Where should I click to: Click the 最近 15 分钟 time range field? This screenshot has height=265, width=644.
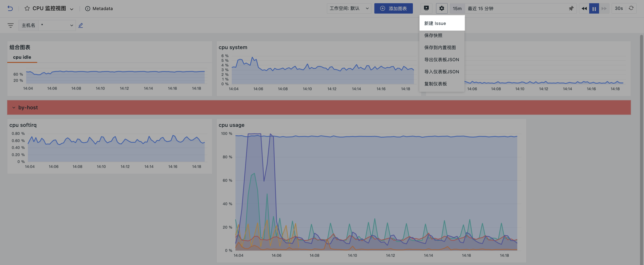(515, 8)
